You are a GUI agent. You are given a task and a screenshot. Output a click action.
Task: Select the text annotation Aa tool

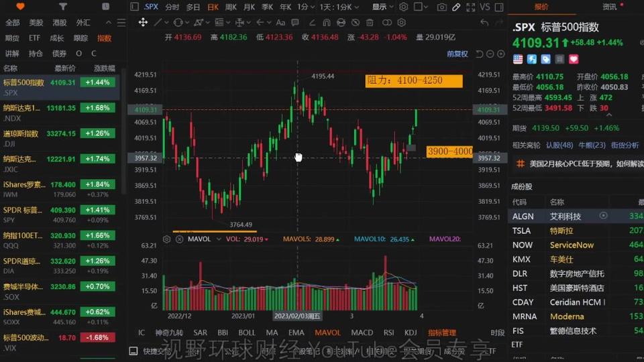tap(280, 22)
